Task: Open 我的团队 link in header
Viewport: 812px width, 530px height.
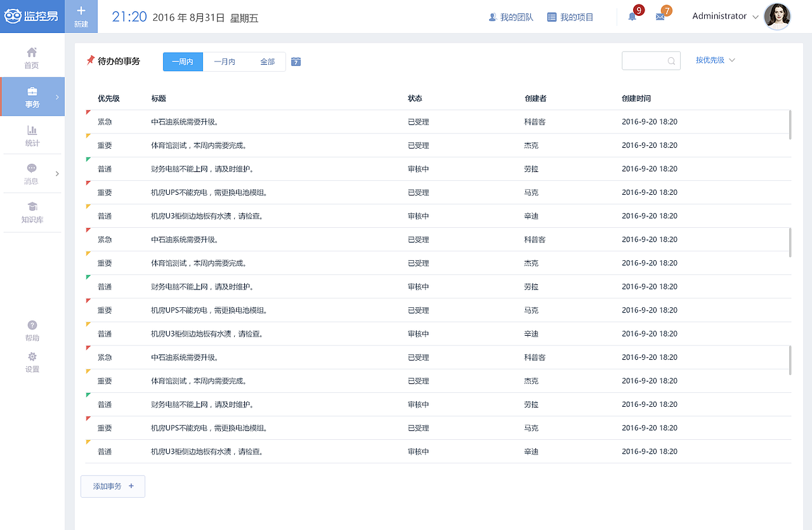Action: [x=511, y=17]
